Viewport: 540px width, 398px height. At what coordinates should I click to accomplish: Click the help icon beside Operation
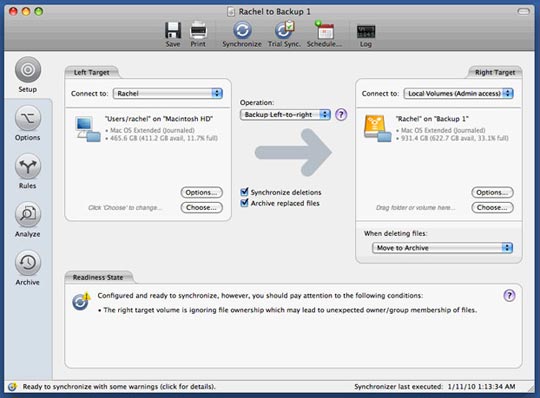pyautogui.click(x=341, y=115)
